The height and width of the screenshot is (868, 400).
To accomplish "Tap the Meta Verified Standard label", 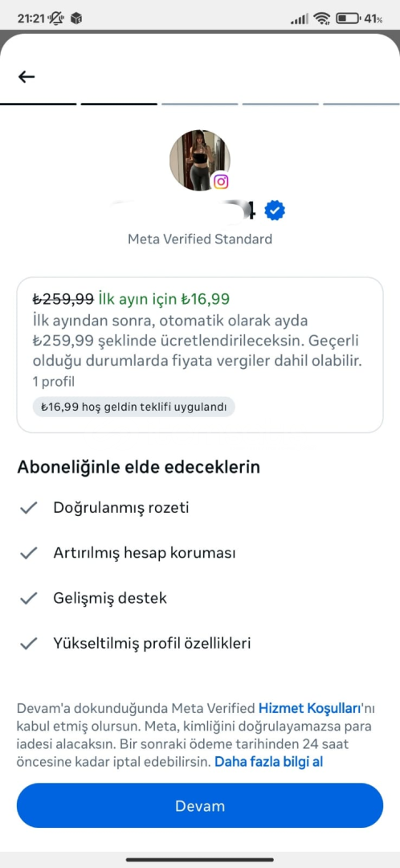I will click(x=200, y=240).
